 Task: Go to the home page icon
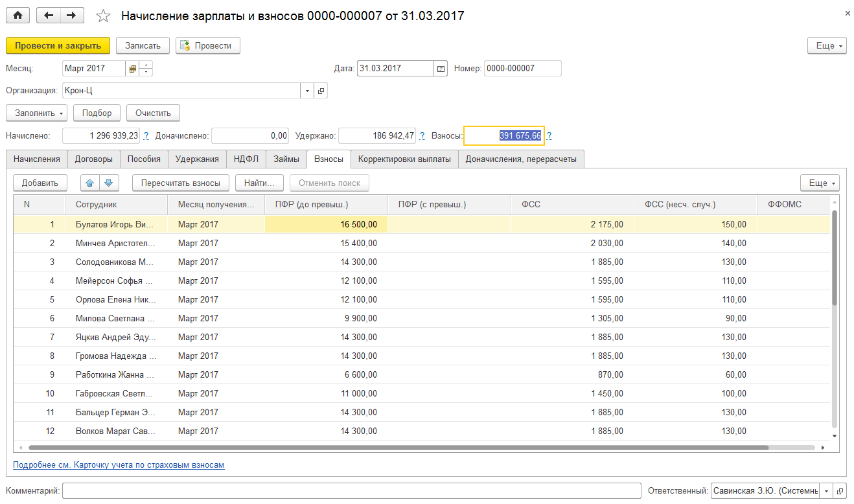(17, 16)
